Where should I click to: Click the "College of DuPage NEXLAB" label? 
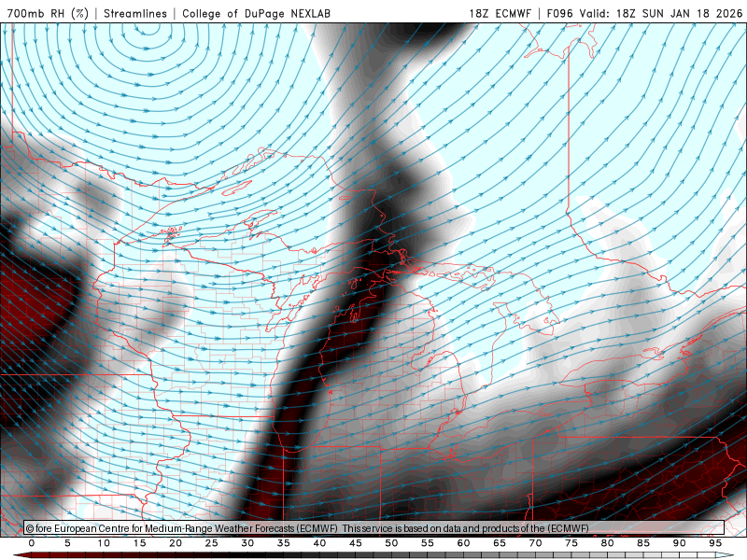click(256, 13)
